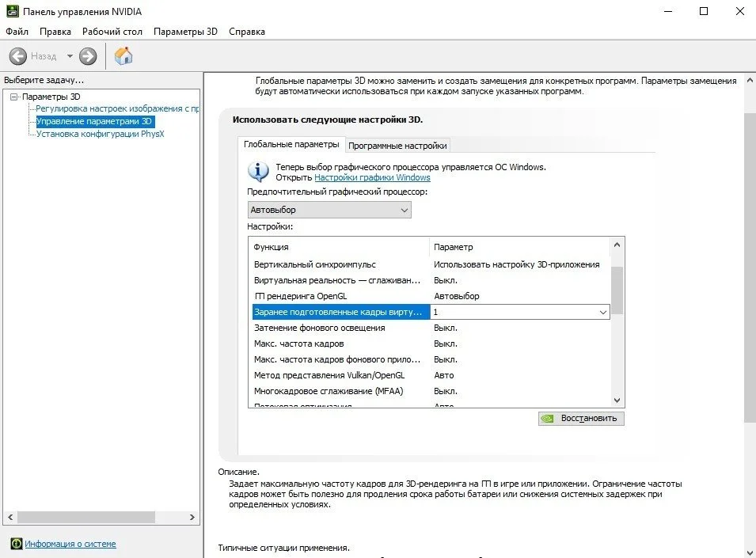Click the left panel horizontal scrollbar thumb

click(x=86, y=517)
